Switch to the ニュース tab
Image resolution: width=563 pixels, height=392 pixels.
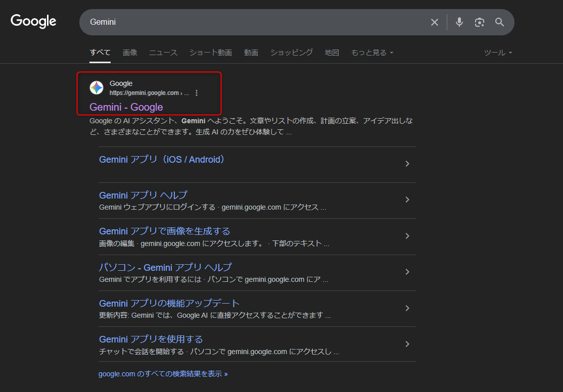(x=163, y=52)
